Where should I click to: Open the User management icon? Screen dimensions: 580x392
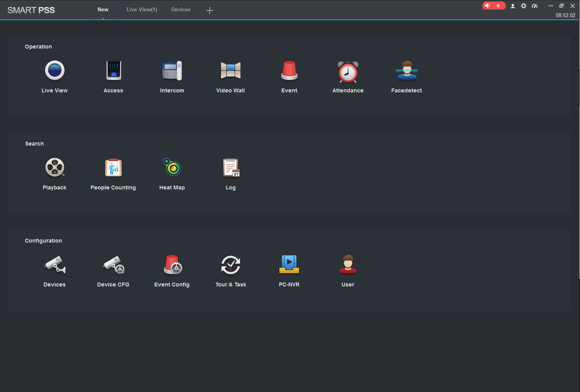coord(348,264)
